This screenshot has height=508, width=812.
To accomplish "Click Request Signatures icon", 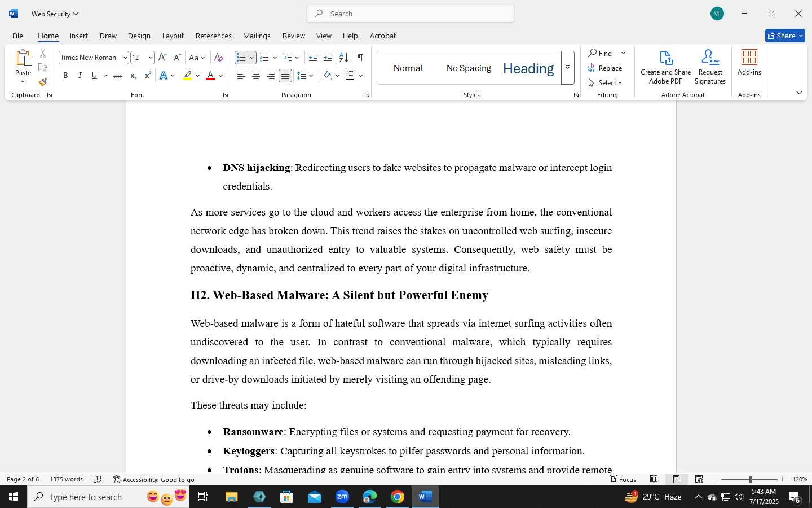I will pyautogui.click(x=710, y=67).
